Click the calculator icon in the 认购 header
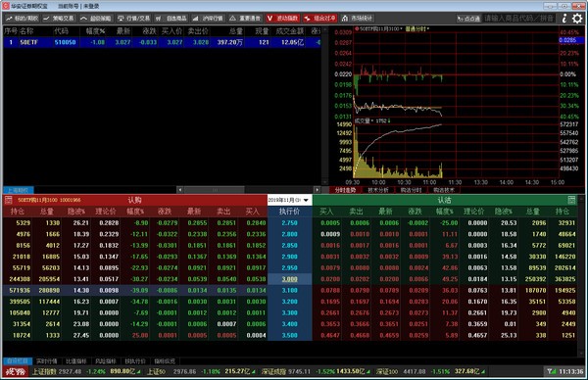This screenshot has height=380, width=588. tap(8, 200)
